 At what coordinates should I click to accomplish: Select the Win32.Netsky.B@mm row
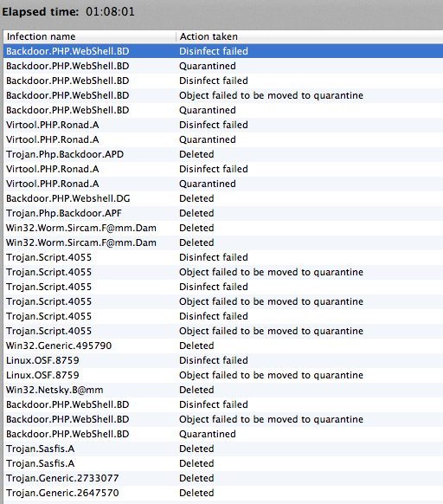[223, 390]
